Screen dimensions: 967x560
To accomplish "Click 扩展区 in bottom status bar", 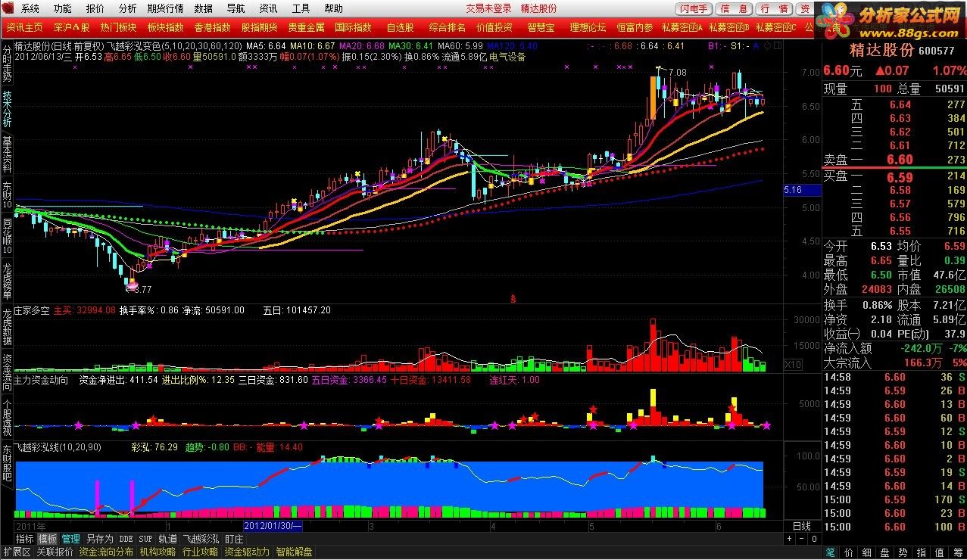I will click(17, 552).
